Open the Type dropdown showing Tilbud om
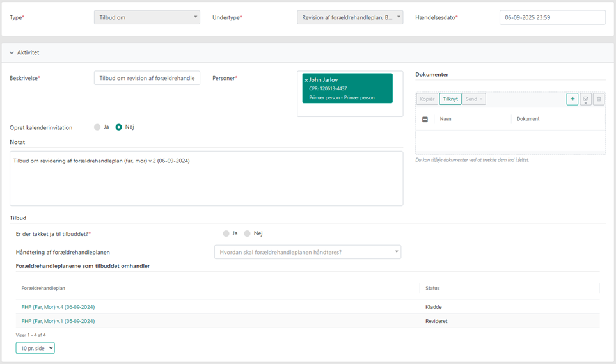The image size is (616, 364). coord(146,17)
